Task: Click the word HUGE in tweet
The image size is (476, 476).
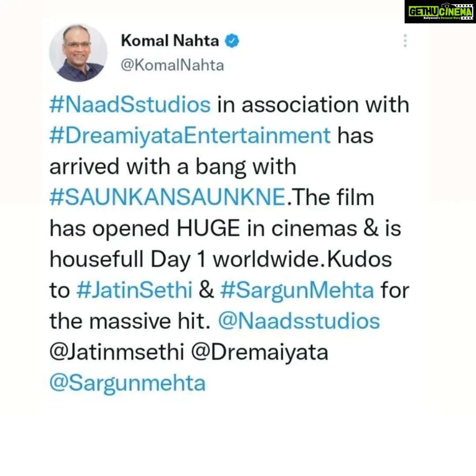Action: [208, 228]
